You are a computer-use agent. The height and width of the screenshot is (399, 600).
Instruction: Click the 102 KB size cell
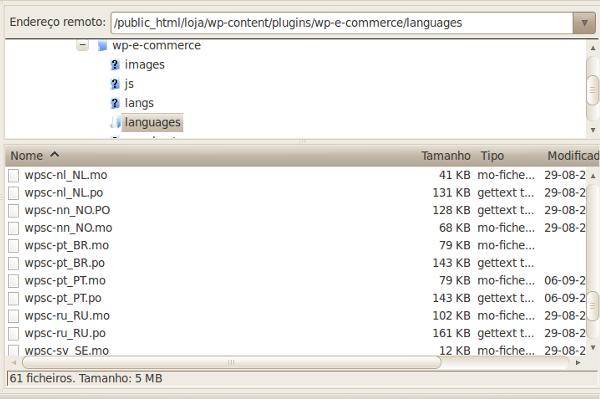pyautogui.click(x=452, y=316)
